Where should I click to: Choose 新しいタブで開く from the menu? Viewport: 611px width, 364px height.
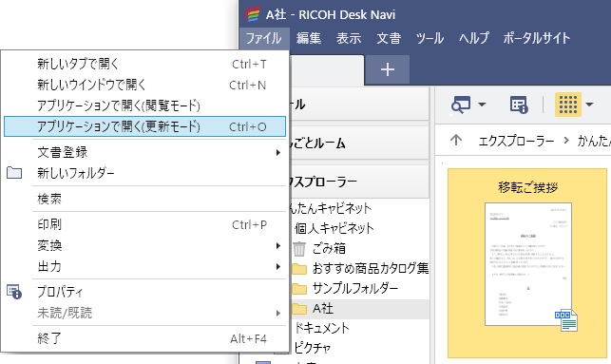tap(144, 64)
